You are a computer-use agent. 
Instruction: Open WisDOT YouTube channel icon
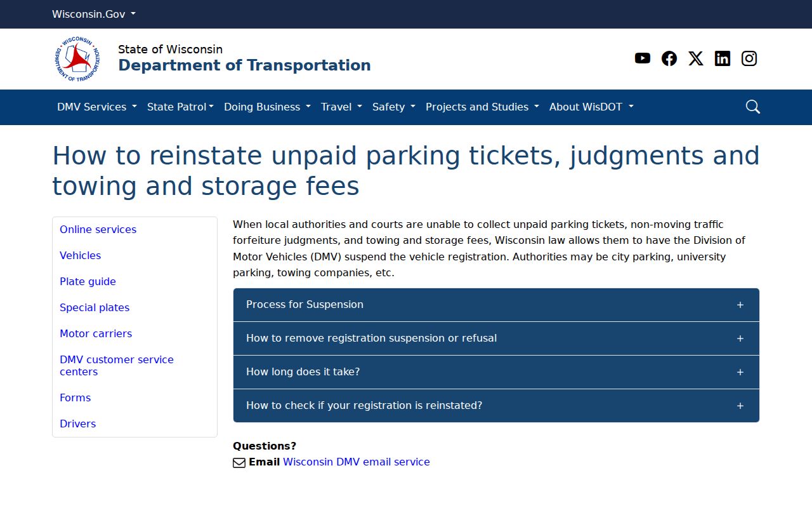point(643,58)
